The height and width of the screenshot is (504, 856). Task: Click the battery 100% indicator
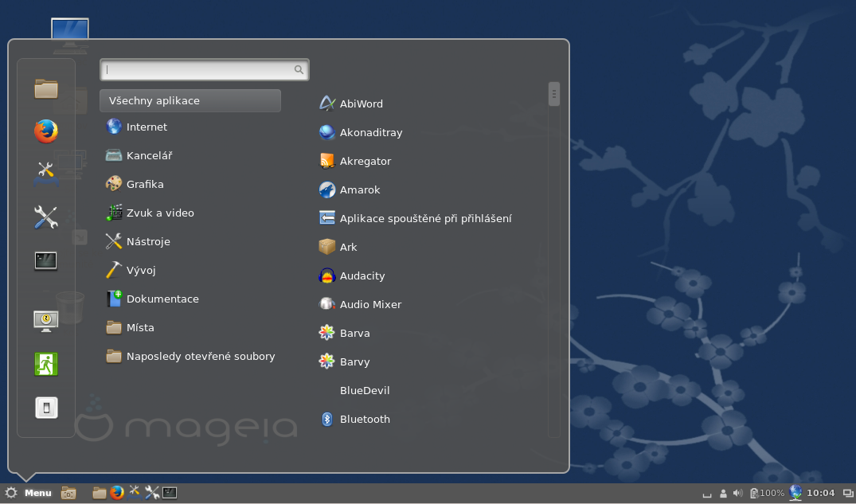coord(767,493)
